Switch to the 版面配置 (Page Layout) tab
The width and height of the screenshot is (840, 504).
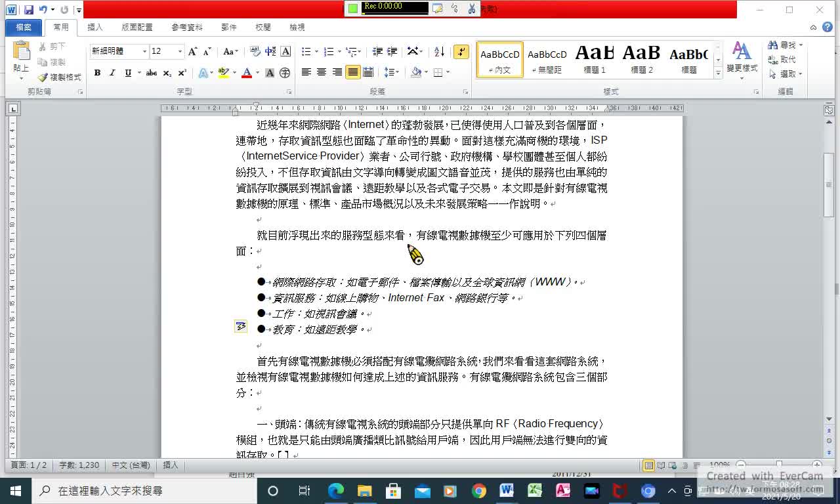tap(137, 27)
